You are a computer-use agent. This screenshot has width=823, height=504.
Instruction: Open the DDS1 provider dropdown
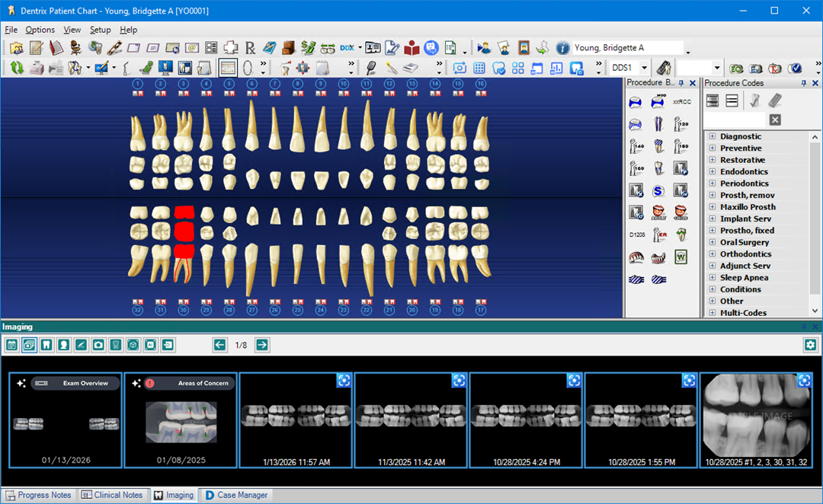pos(645,68)
